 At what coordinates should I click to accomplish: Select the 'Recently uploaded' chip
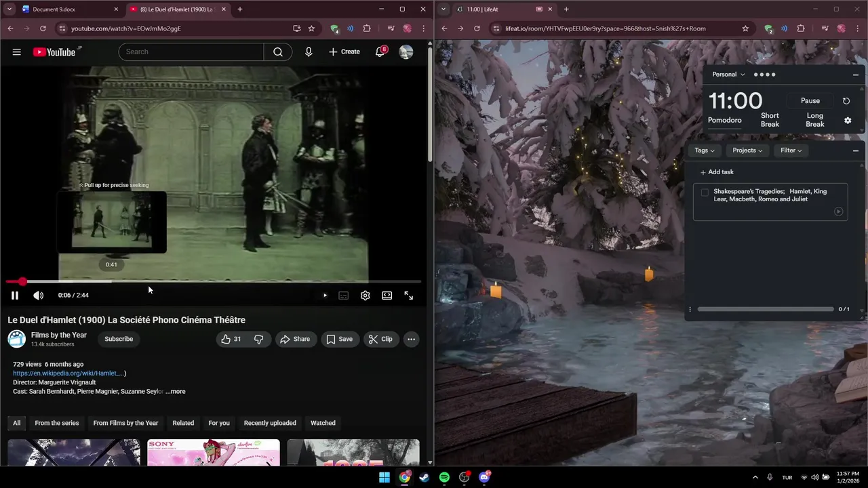270,423
